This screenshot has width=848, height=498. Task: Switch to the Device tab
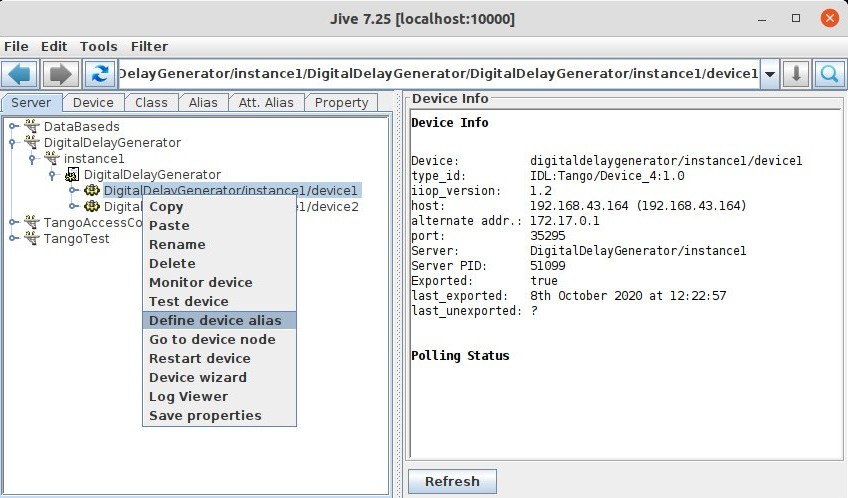93,102
